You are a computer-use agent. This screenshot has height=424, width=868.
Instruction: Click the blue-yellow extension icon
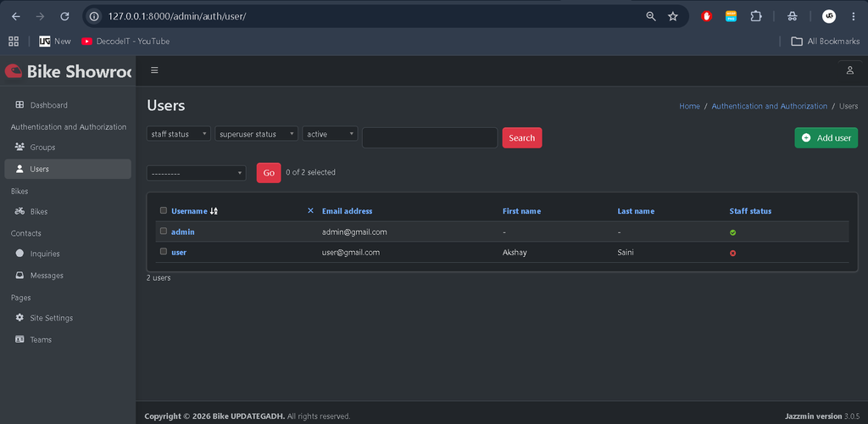[732, 17]
